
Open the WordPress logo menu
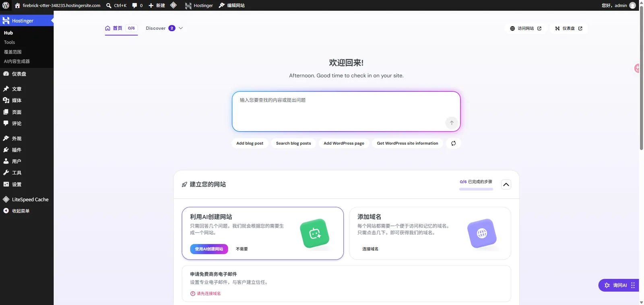click(6, 5)
